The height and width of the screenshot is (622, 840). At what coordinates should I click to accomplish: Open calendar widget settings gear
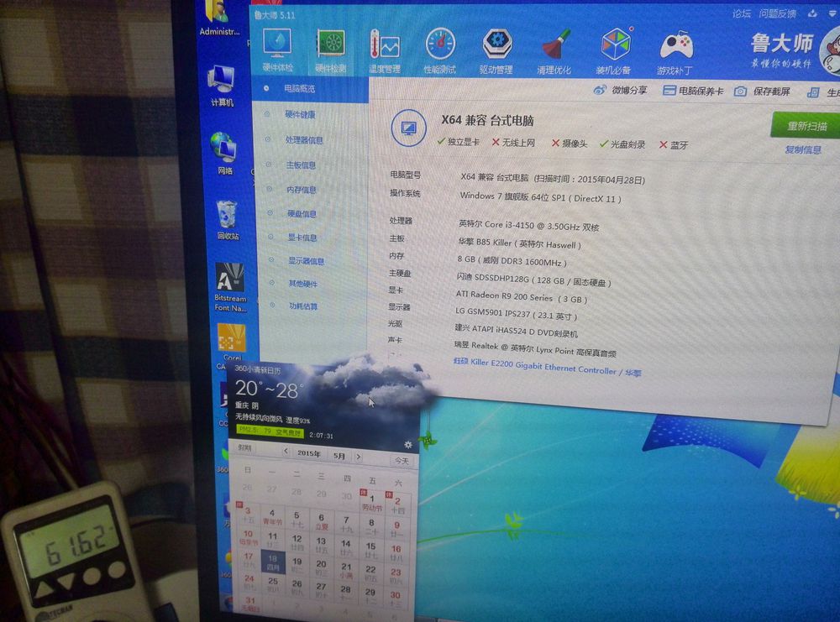click(407, 445)
